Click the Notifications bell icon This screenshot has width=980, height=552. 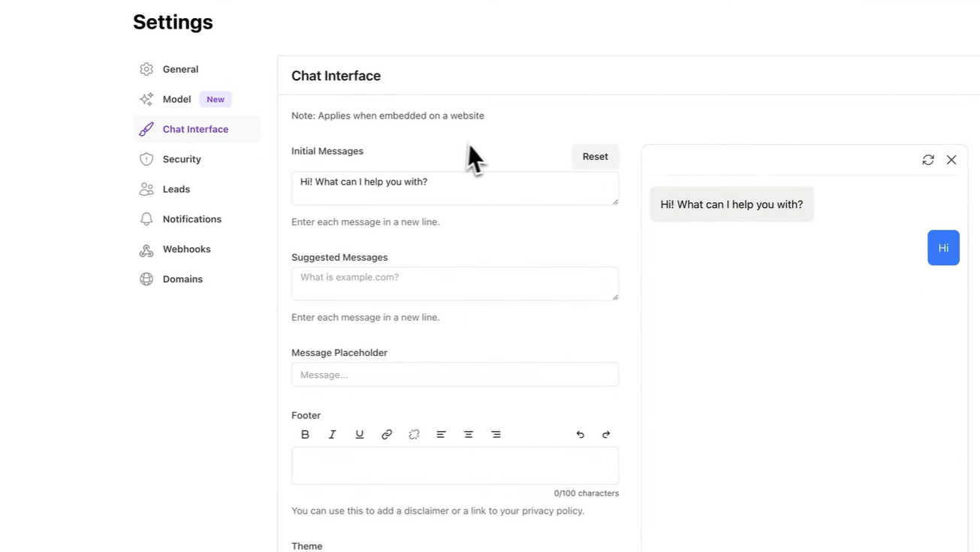click(x=146, y=219)
